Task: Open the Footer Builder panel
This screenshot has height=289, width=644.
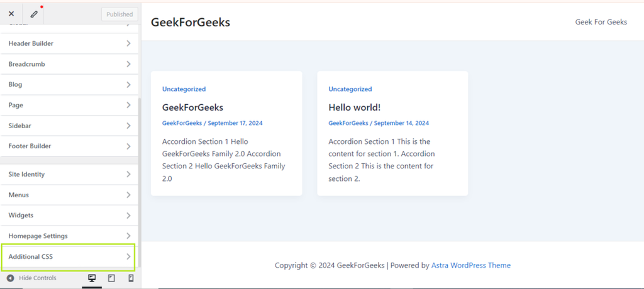Action: point(68,146)
